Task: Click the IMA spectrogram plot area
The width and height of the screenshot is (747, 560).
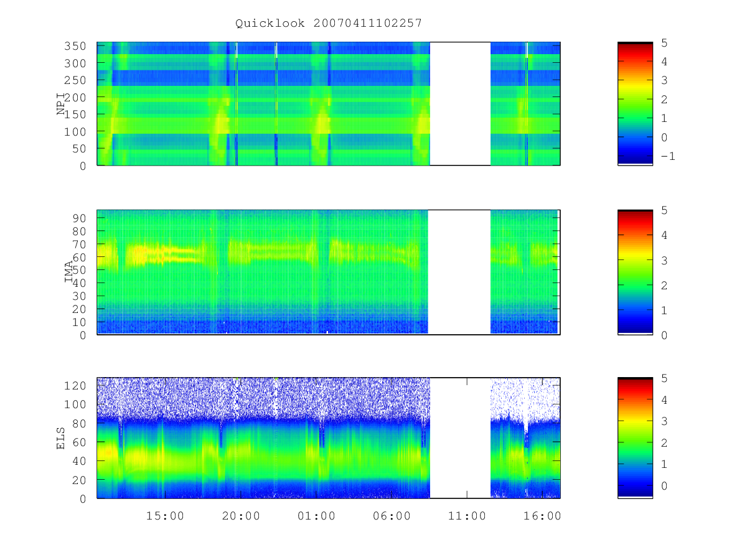Action: [328, 272]
